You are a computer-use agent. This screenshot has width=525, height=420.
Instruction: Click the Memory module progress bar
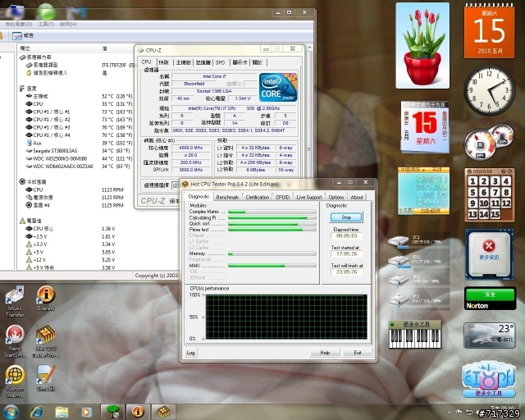(272, 253)
